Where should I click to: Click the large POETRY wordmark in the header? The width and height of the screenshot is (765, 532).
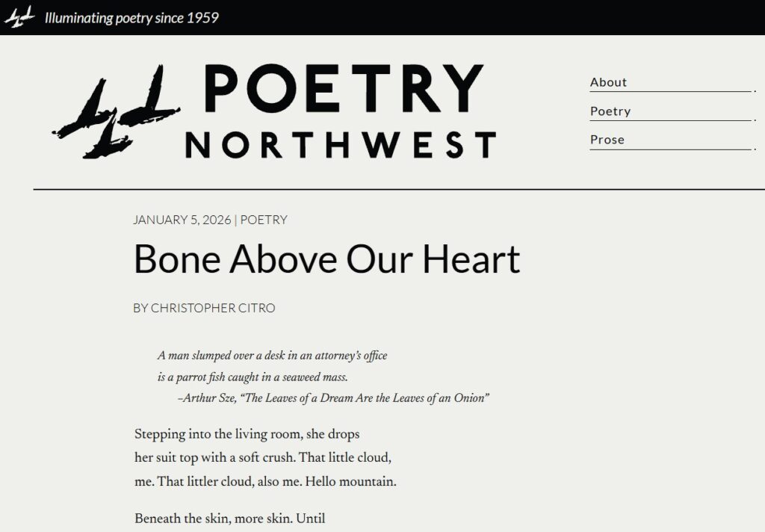tap(343, 88)
